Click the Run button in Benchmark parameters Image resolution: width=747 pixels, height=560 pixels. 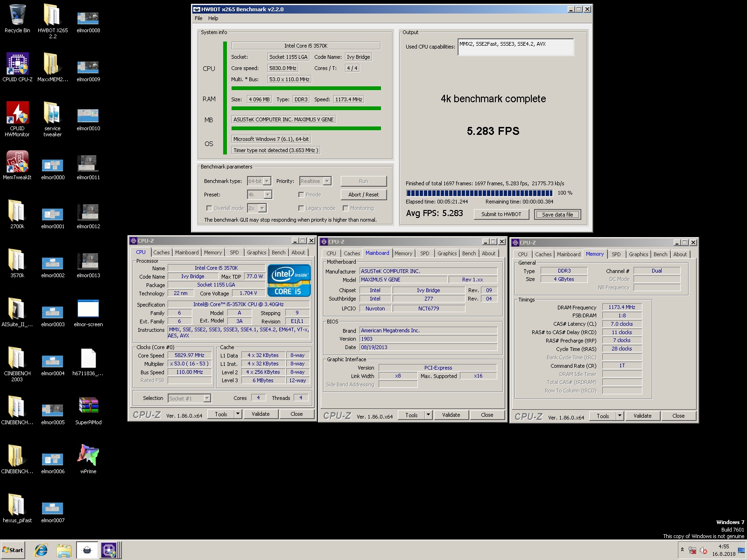tap(363, 181)
